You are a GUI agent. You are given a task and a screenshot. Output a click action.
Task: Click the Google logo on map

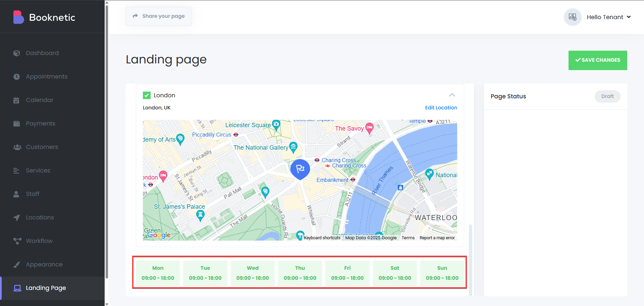pos(159,235)
